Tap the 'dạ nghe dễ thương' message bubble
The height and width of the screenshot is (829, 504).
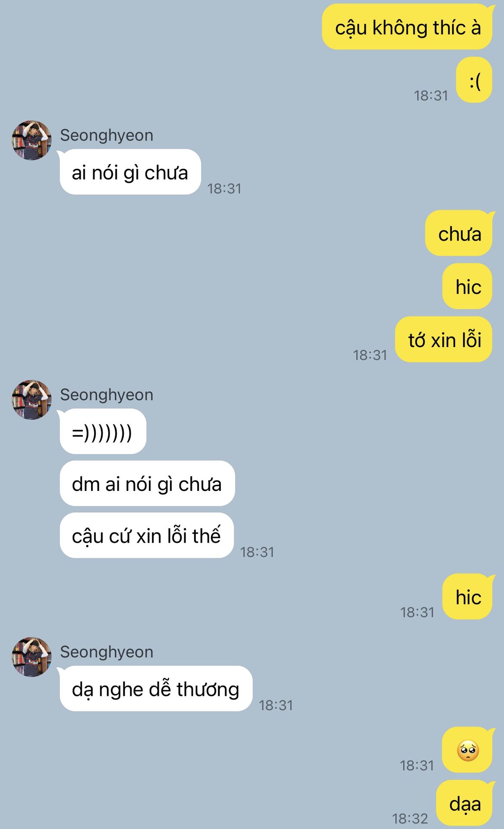pyautogui.click(x=156, y=689)
